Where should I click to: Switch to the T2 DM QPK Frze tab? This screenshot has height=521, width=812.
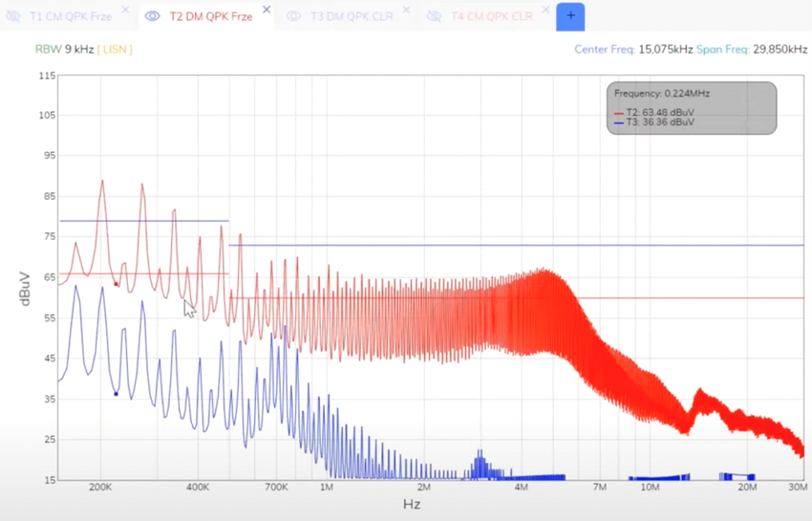click(211, 16)
